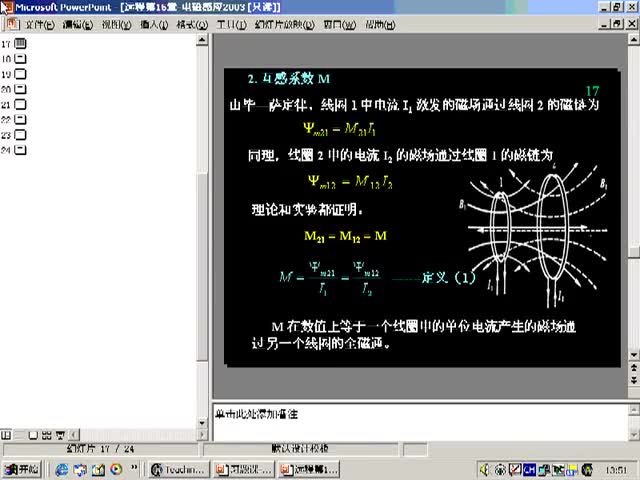Image resolution: width=640 pixels, height=480 pixels.
Task: Open the 工具(T) menu
Action: pyautogui.click(x=231, y=25)
